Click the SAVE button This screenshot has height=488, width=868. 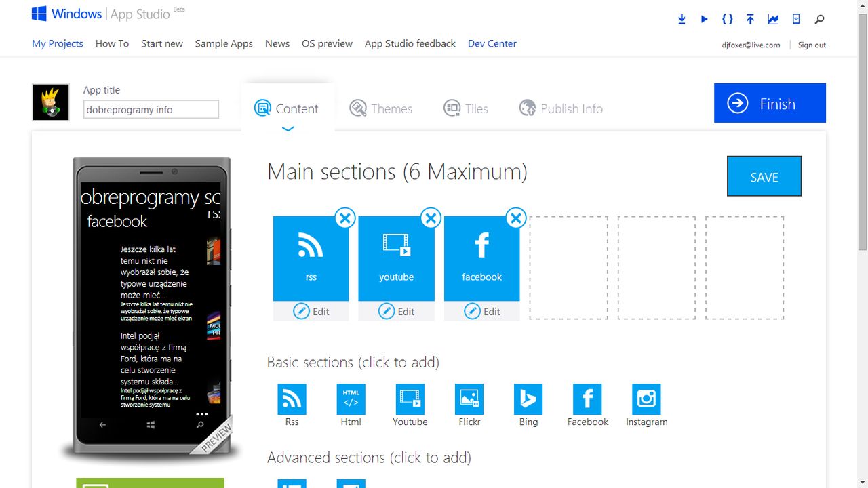764,176
